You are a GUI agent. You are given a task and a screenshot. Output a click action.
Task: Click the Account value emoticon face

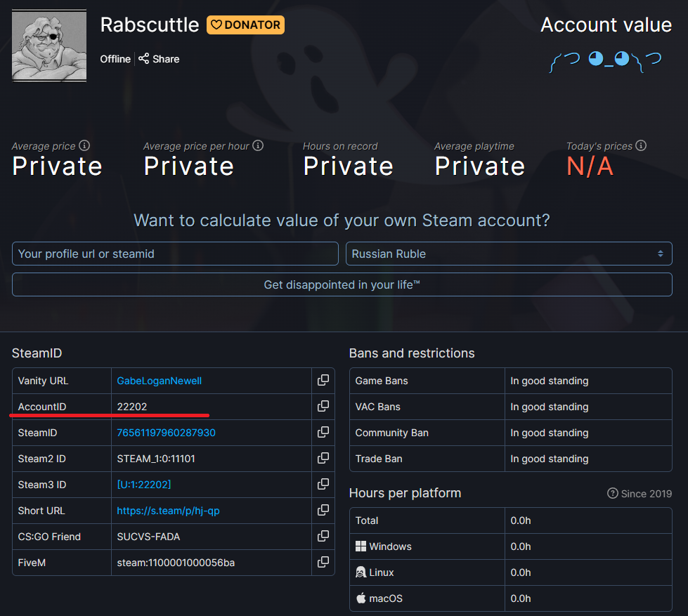(x=606, y=61)
